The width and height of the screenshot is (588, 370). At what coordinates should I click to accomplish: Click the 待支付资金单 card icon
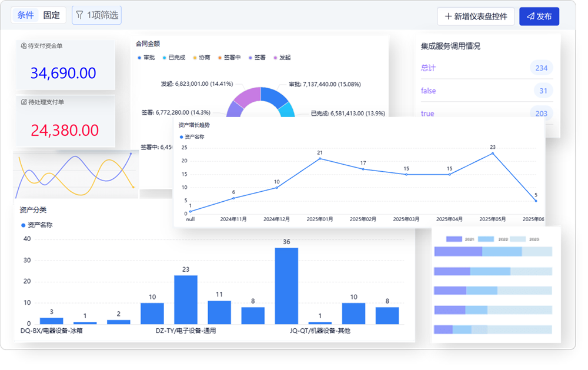click(x=24, y=46)
